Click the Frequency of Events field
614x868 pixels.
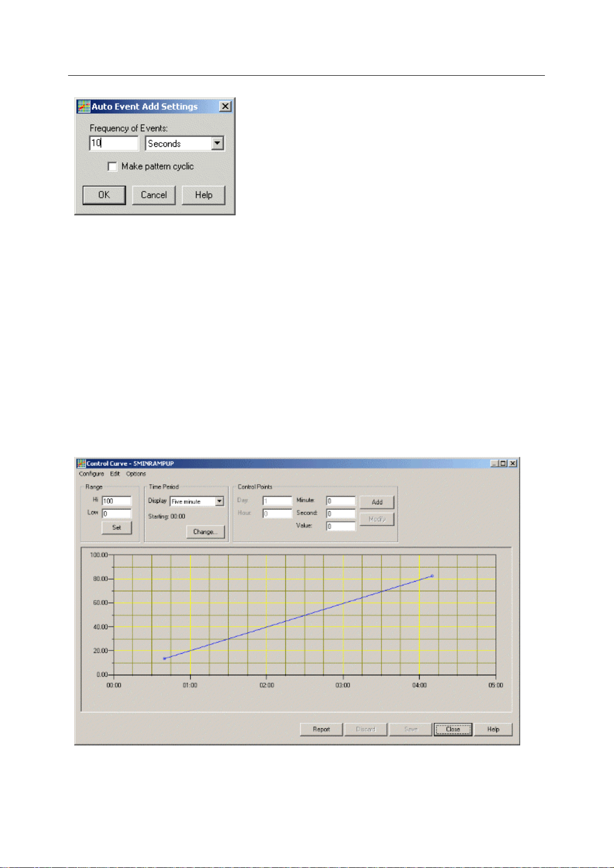coord(114,143)
